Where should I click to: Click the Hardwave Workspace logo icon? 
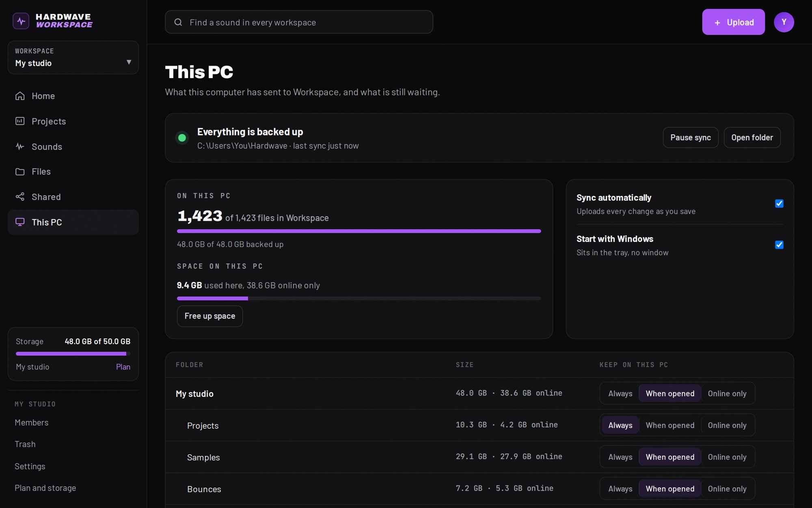(21, 21)
